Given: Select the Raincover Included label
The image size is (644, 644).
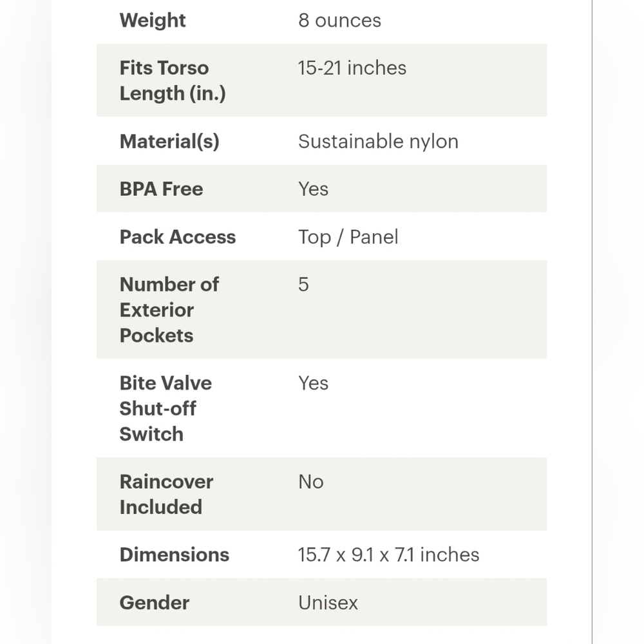Looking at the screenshot, I should coord(166,494).
